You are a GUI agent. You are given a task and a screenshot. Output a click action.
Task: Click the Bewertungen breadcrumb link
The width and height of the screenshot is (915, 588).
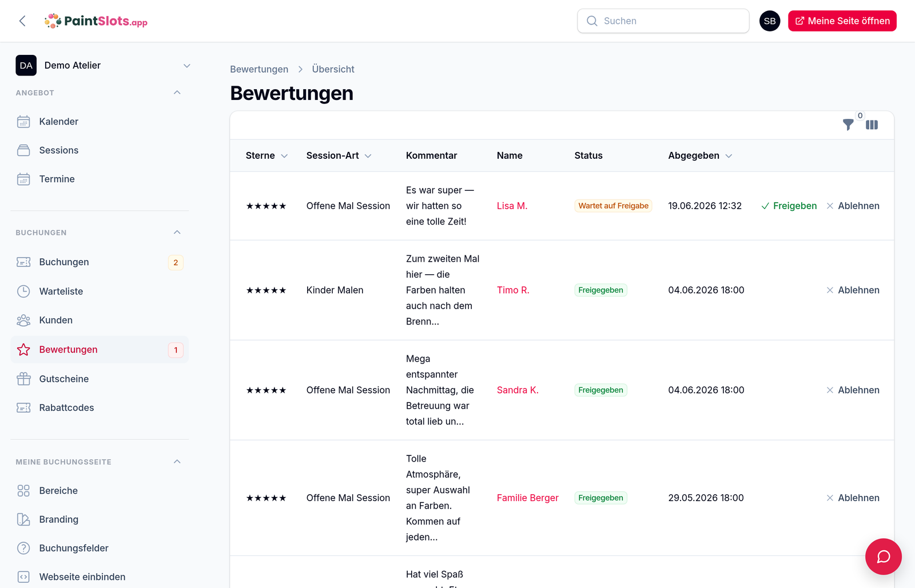point(259,69)
